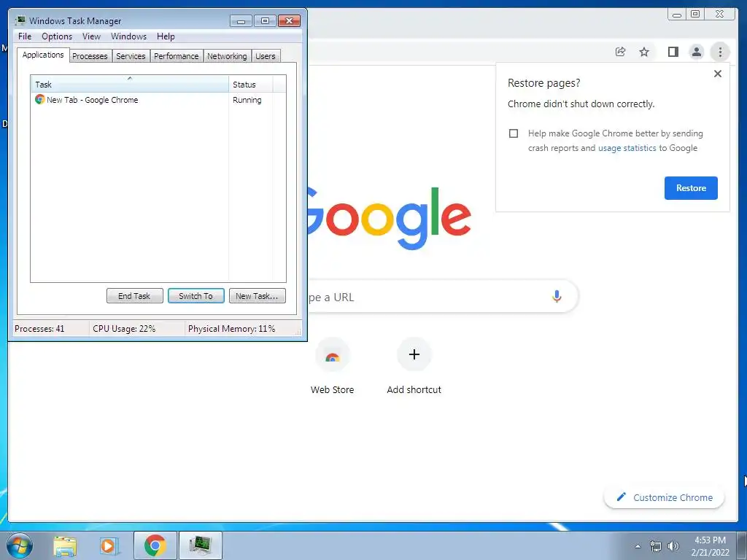
Task: Click CPU Usage: 22% status text
Action: coord(124,329)
